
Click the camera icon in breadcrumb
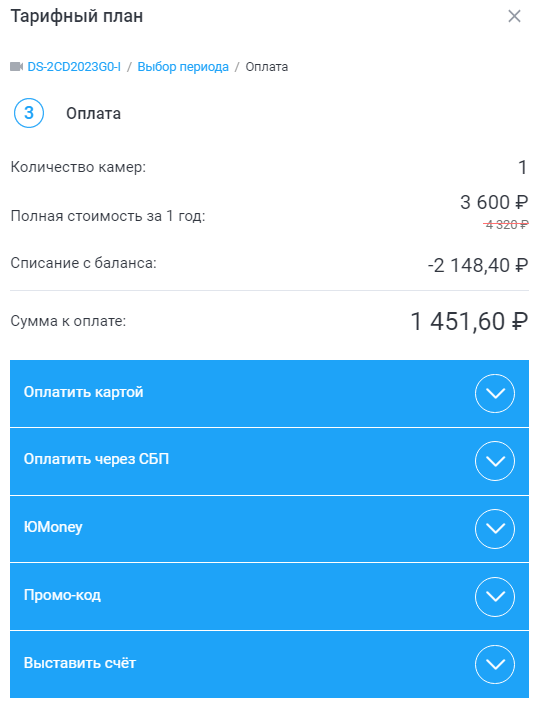[x=17, y=67]
